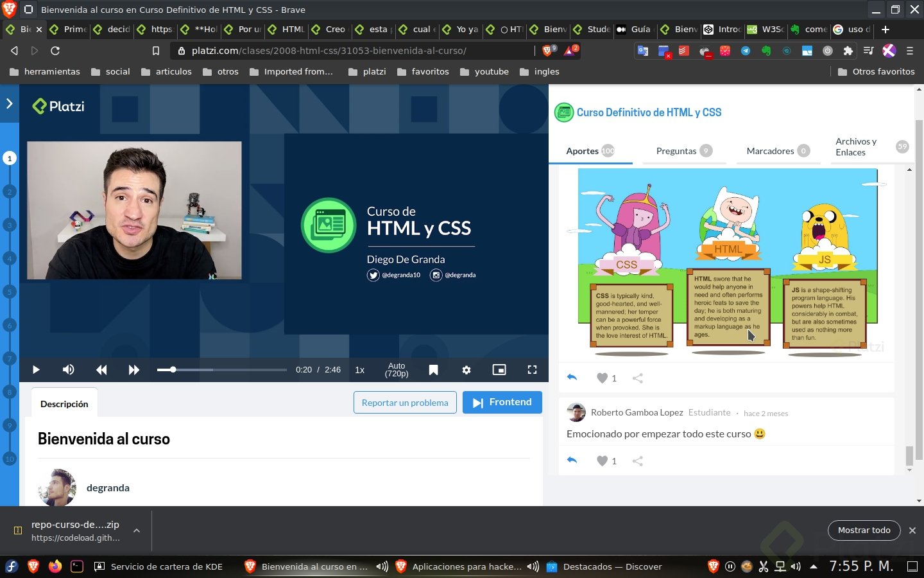This screenshot has height=578, width=924.
Task: Add a bookmark with the video player's marker icon
Action: [433, 370]
